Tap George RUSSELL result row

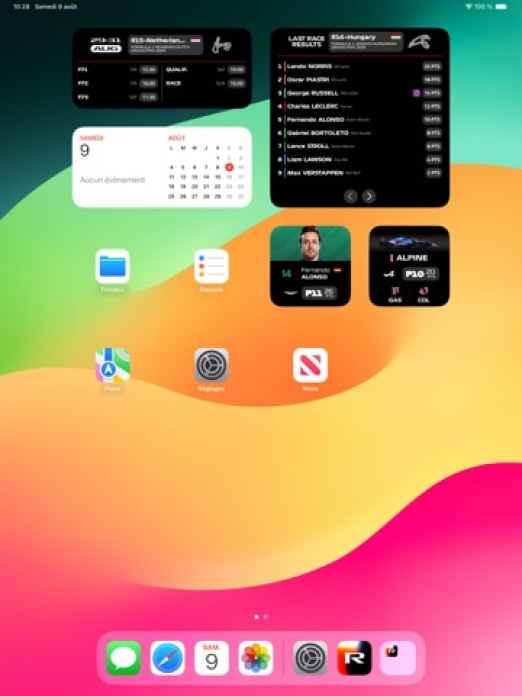[x=360, y=93]
